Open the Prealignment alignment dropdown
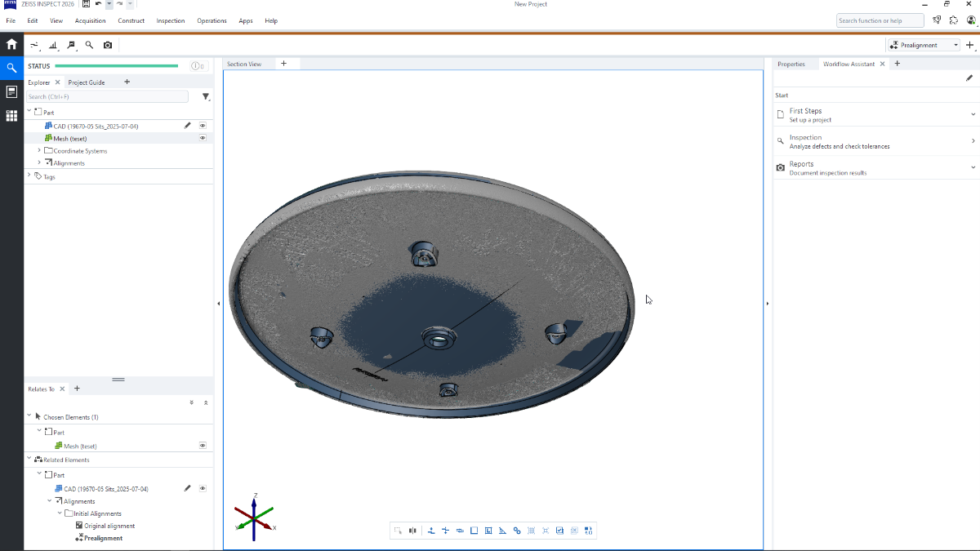Screen dimensions: 980x551 point(924,46)
